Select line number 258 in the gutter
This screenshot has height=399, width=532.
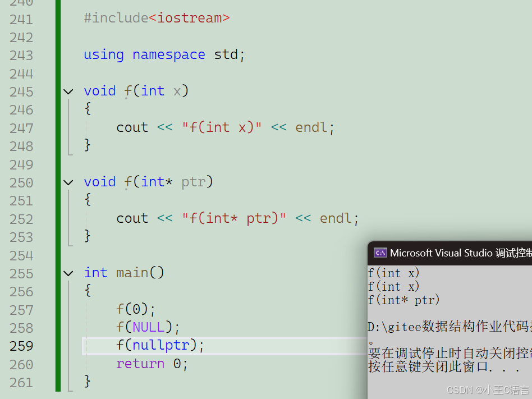[21, 328]
